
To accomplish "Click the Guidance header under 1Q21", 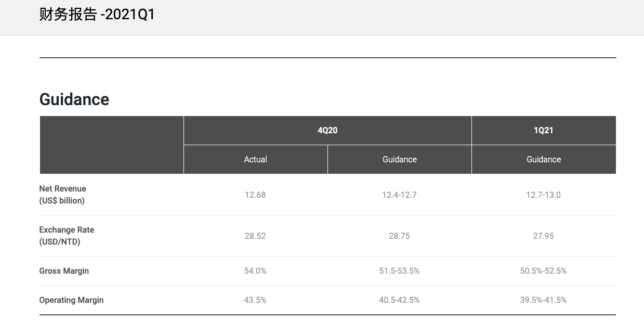I will tap(543, 159).
